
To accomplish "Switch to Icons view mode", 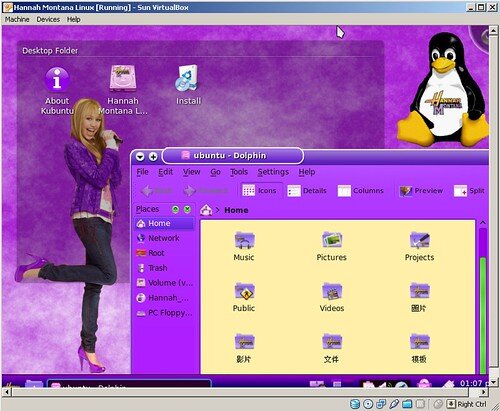I will point(260,191).
